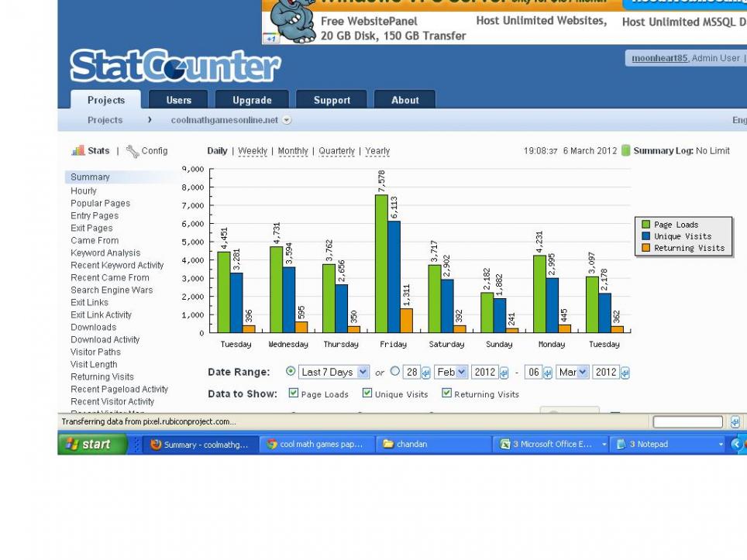Open Entry Pages in the sidebar
This screenshot has width=747, height=560.
[x=95, y=216]
